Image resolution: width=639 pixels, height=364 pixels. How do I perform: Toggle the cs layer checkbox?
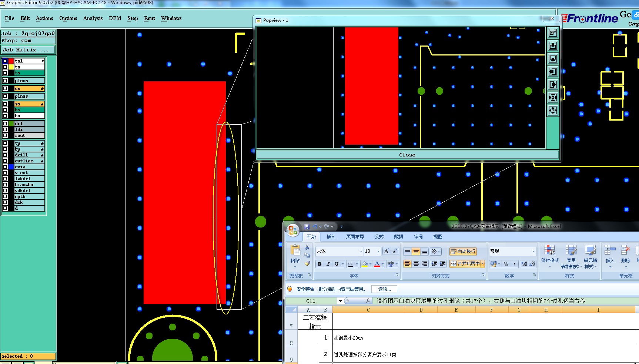5,88
